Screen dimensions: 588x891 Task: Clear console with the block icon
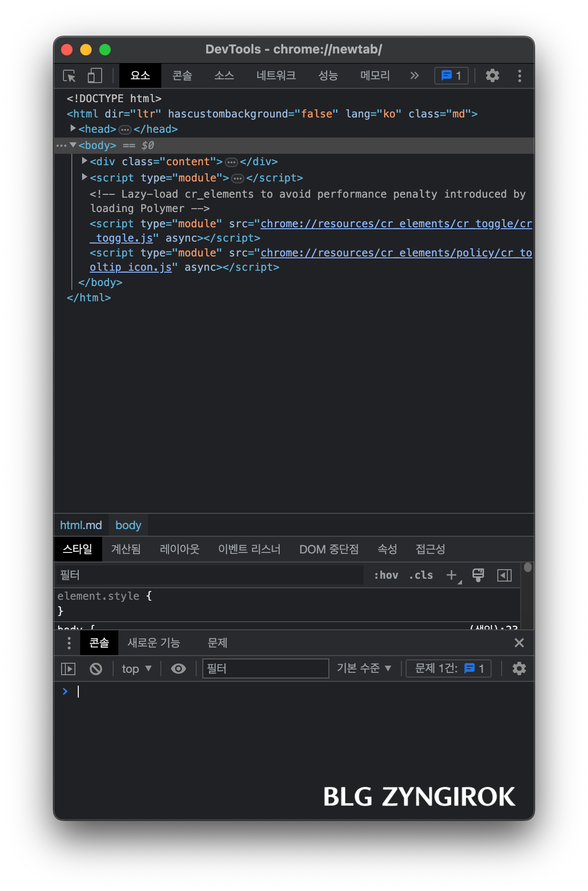click(96, 669)
